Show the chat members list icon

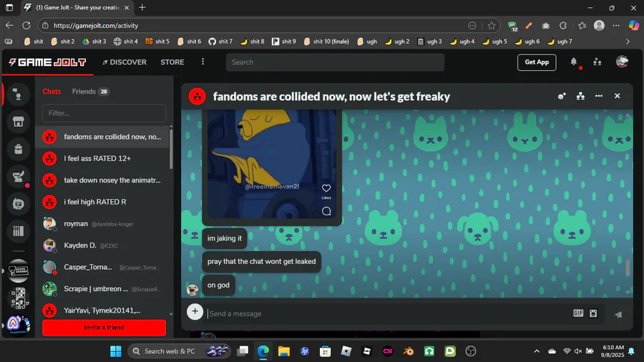point(580,96)
